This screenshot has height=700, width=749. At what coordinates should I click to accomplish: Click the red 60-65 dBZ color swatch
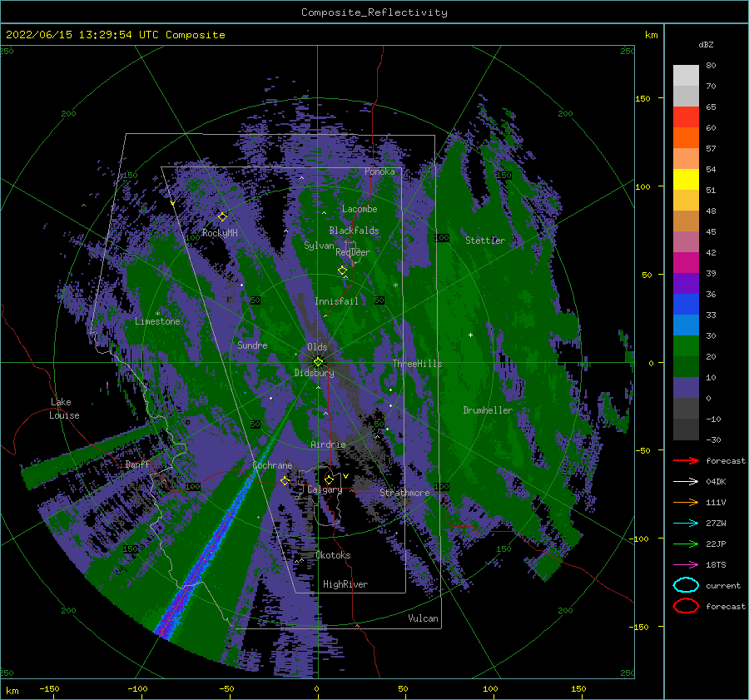[686, 117]
